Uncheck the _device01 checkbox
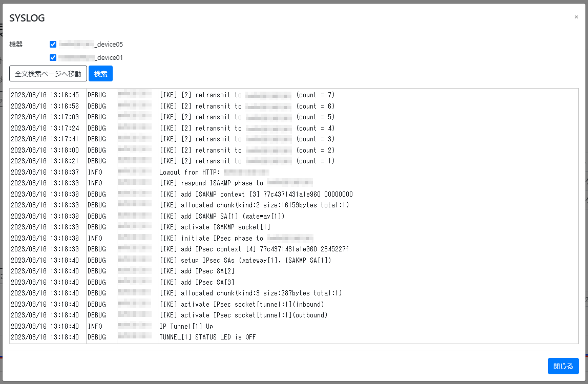 (x=53, y=57)
